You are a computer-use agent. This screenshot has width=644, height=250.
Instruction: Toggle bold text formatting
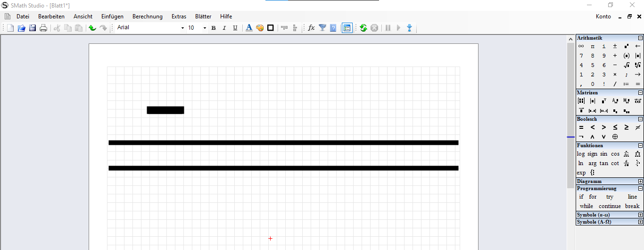[x=214, y=28]
